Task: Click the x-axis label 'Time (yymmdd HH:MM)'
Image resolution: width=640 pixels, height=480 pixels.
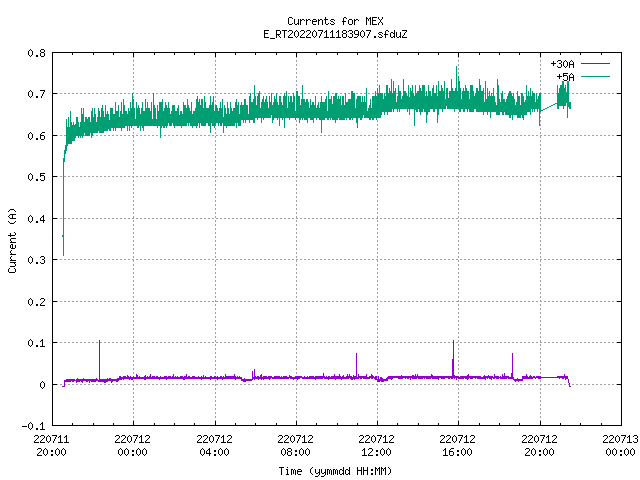Action: click(335, 471)
